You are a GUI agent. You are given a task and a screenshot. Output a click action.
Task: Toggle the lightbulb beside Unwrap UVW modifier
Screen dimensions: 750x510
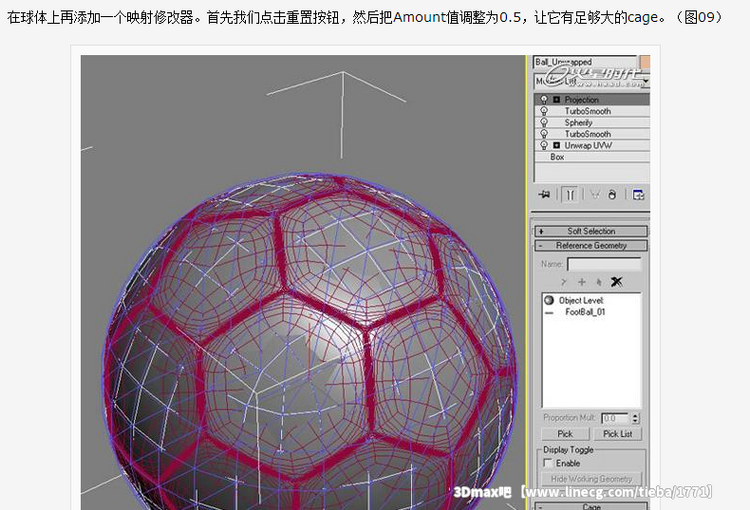(544, 145)
